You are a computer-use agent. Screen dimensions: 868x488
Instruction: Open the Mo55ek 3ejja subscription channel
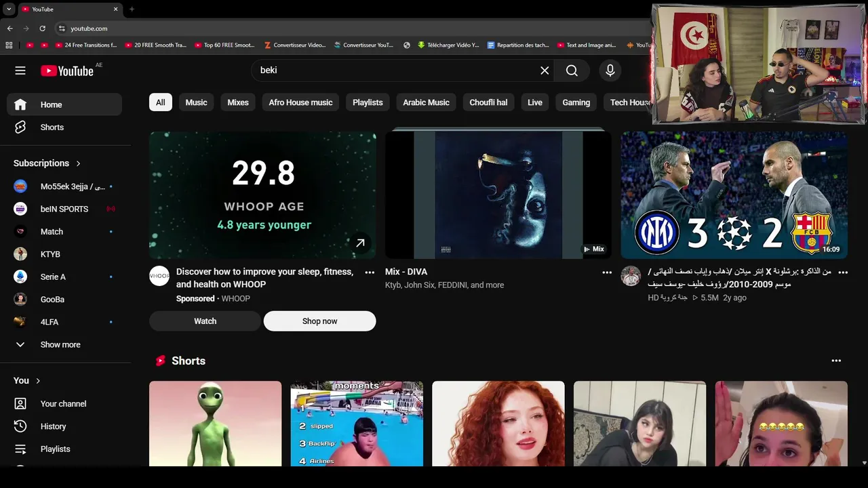point(64,186)
